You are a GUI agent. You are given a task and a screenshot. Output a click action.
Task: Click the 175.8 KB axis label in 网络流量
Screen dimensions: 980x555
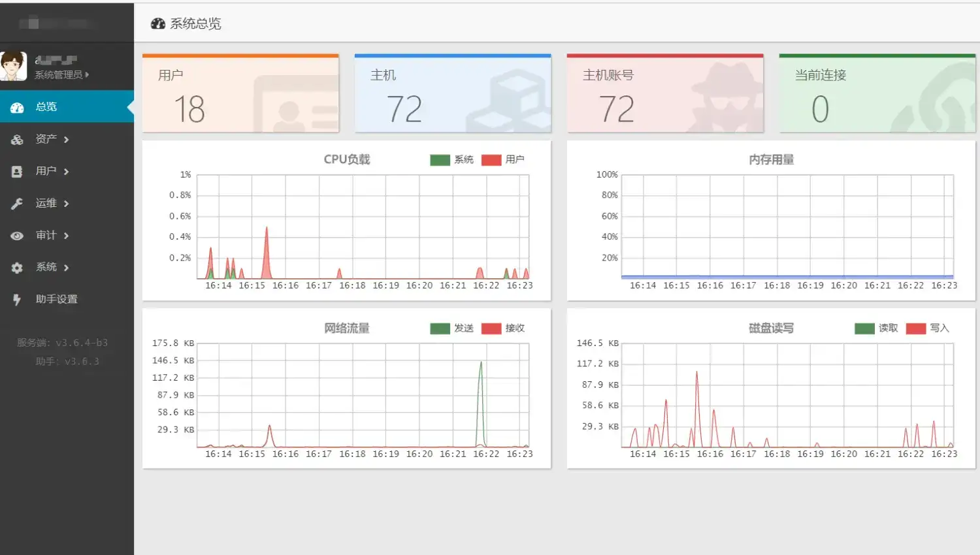[x=173, y=343]
